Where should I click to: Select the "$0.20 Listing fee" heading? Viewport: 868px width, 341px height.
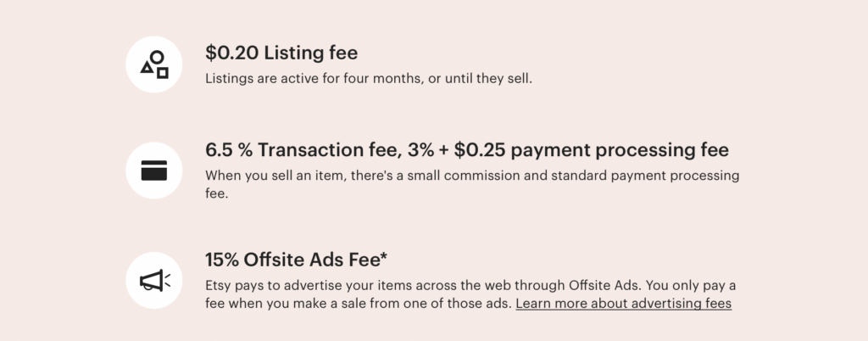pos(281,53)
